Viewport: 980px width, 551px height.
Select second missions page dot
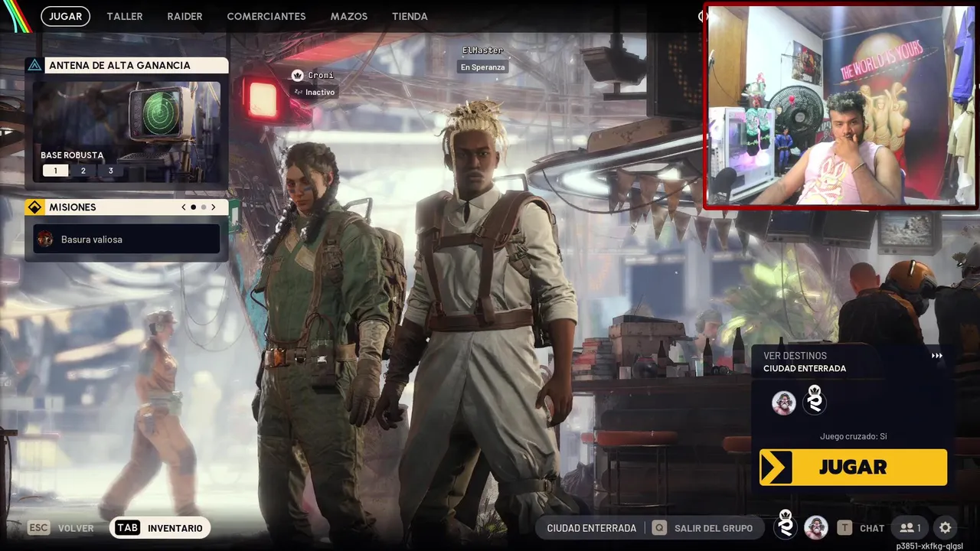coord(204,207)
